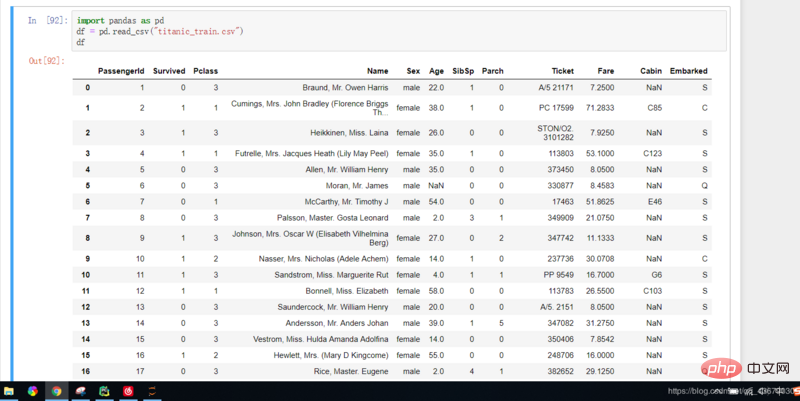Select name 'Palsson, Master. Gosta Leonard'

pos(333,218)
